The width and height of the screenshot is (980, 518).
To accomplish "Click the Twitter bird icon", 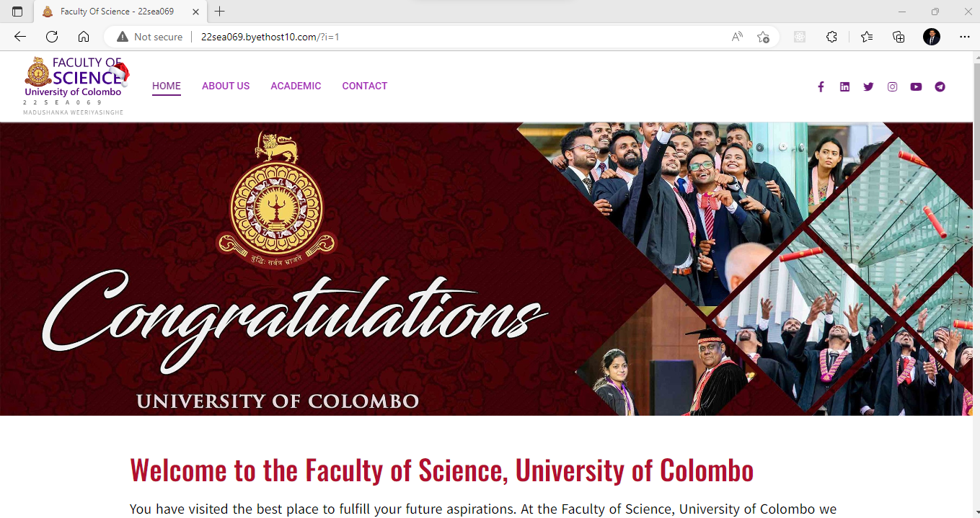I will coord(868,87).
